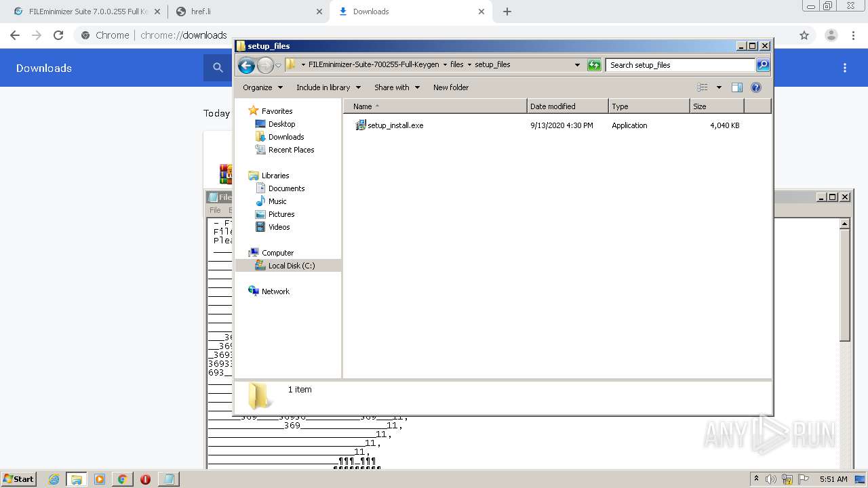The height and width of the screenshot is (488, 868).
Task: Focus the Search setup_files field
Action: click(680, 65)
